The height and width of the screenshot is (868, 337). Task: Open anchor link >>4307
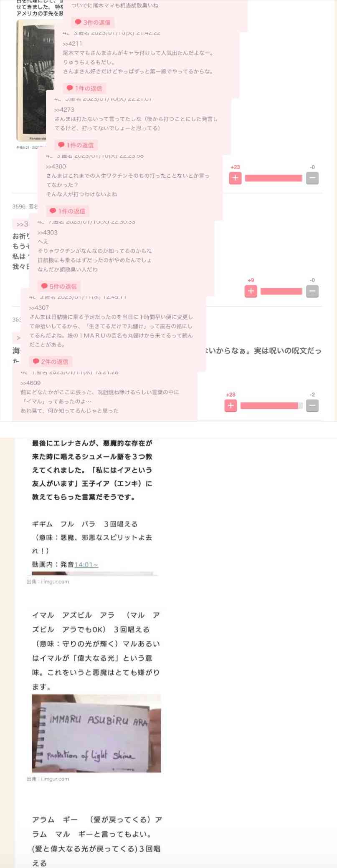39,308
